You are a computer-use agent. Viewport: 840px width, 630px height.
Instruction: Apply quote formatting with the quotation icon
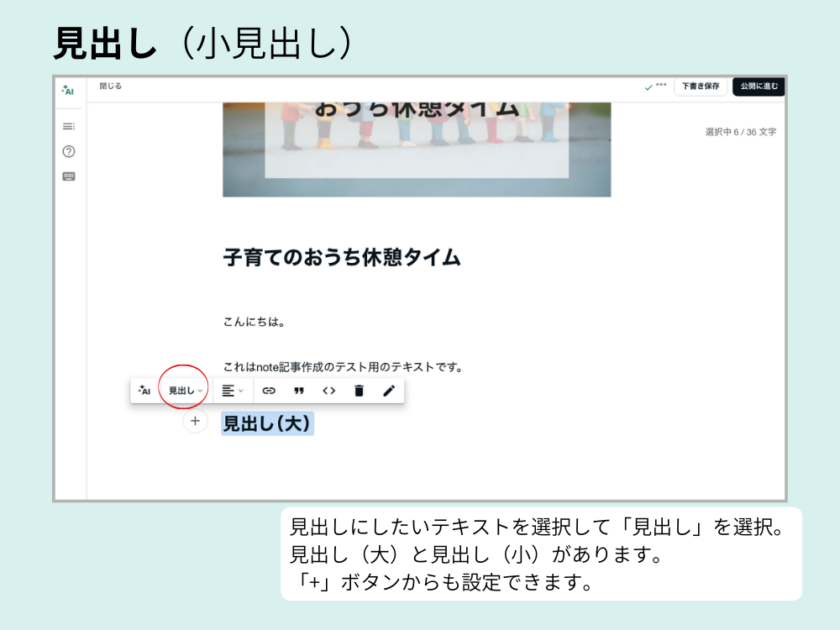pos(299,390)
